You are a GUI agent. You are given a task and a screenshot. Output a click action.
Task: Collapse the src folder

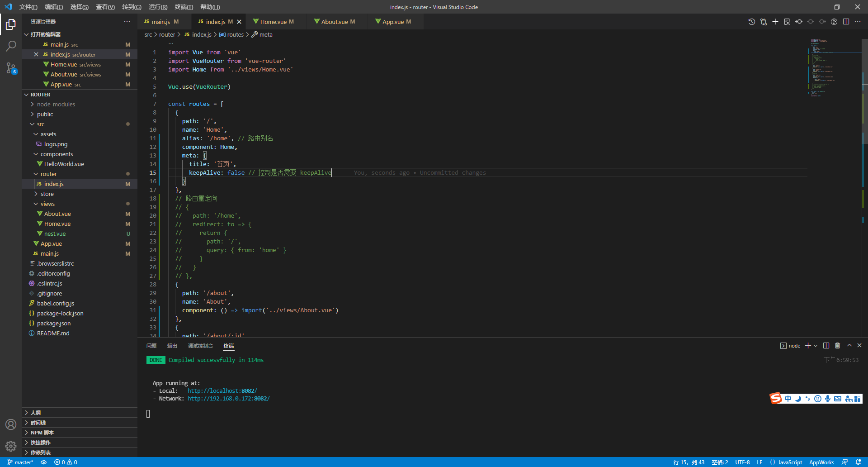(x=80, y=124)
